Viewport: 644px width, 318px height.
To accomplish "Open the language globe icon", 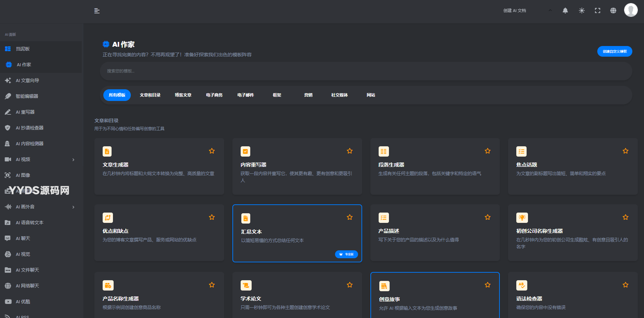I will click(x=613, y=11).
